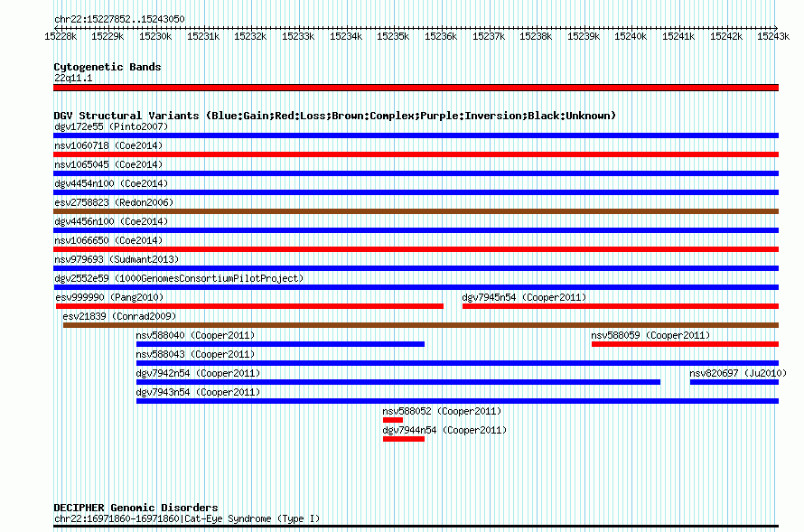Open the dgv4456n100 (Coe2014) variant label

[111, 222]
